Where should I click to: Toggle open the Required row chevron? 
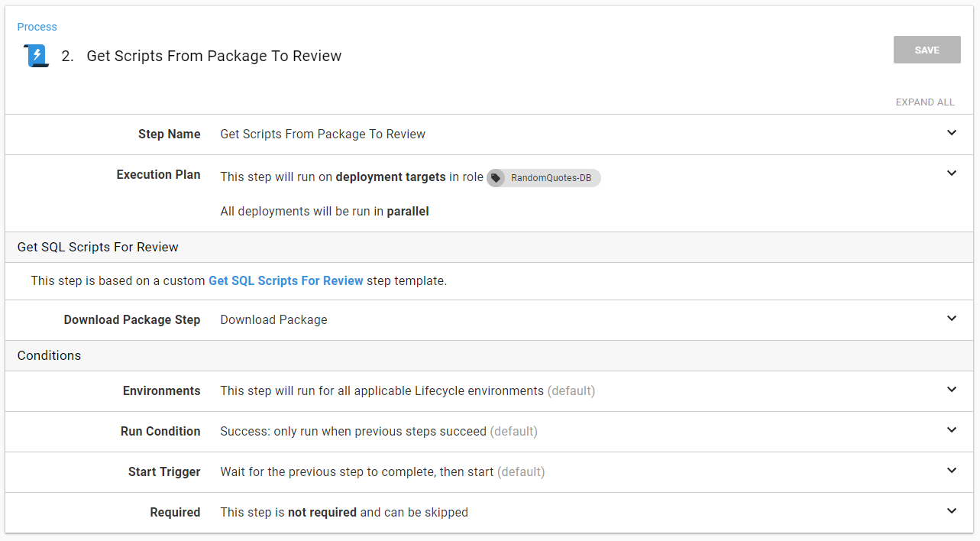951,511
